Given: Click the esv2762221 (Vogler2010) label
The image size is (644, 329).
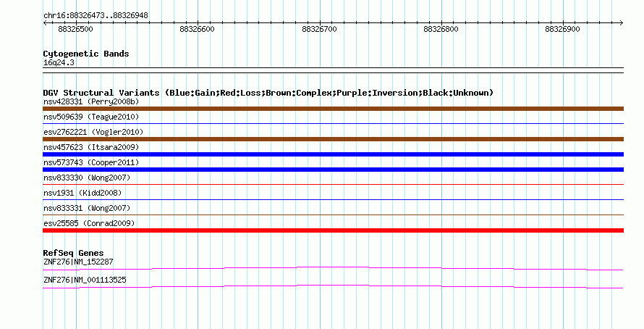Looking at the screenshot, I should (x=93, y=132).
